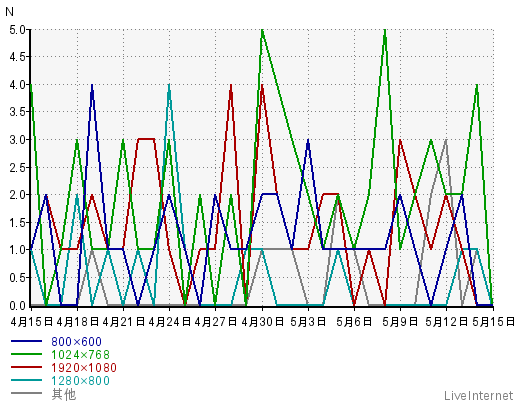Click the teal 1280×800 legend line

coord(27,380)
